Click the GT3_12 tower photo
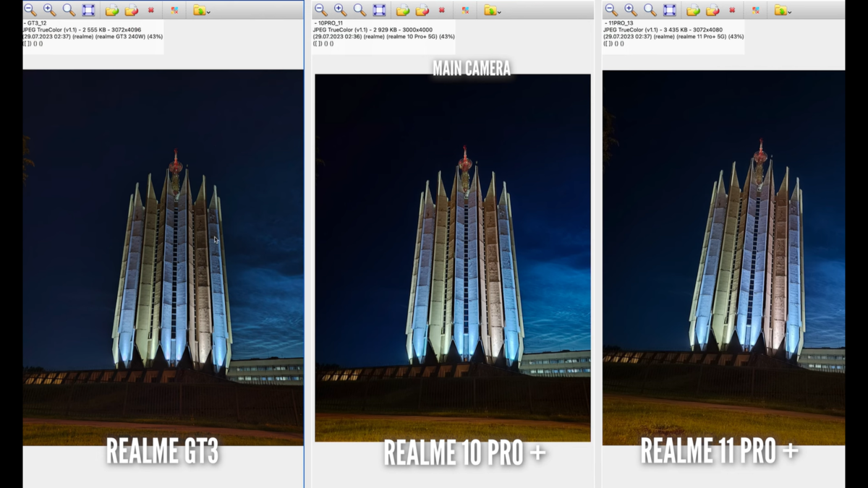 [x=163, y=257]
